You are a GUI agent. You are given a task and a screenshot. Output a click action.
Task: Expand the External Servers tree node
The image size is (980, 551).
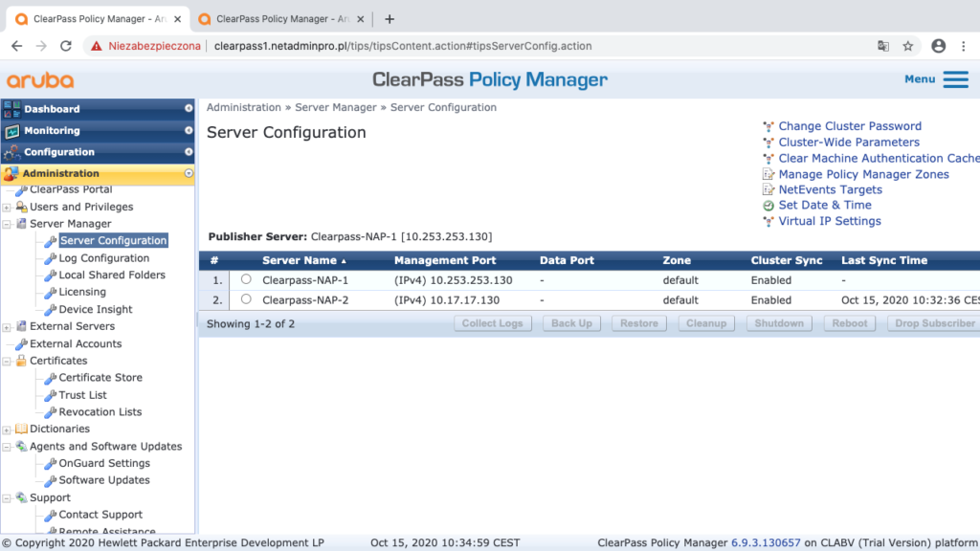[7, 327]
